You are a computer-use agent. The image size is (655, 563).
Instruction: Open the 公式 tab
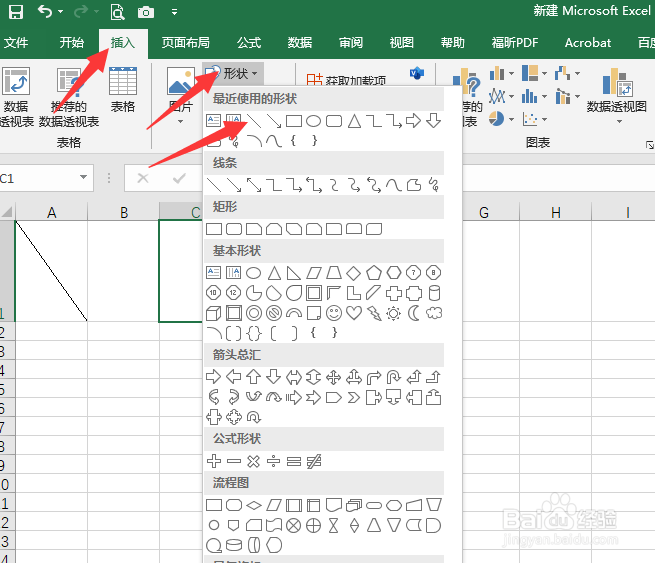[249, 43]
